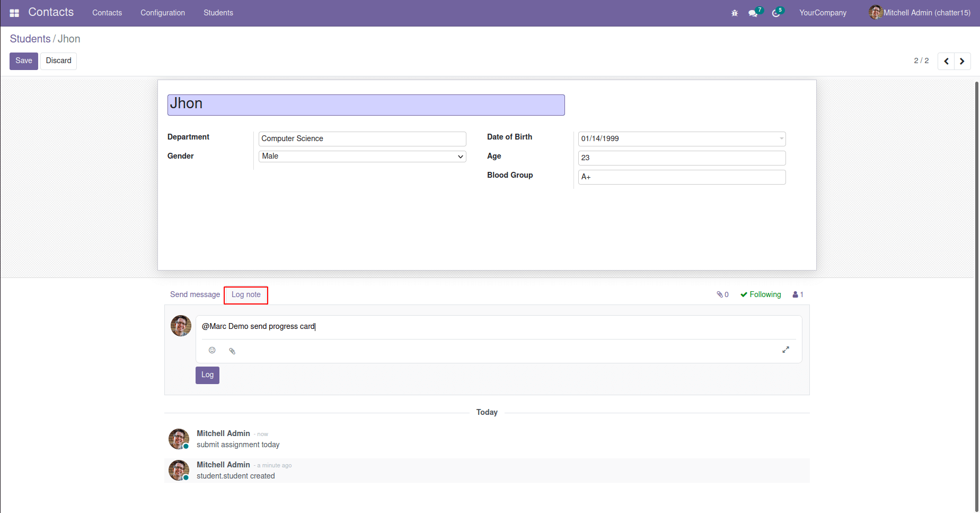Click the emoji smiley icon in composer

click(x=212, y=350)
